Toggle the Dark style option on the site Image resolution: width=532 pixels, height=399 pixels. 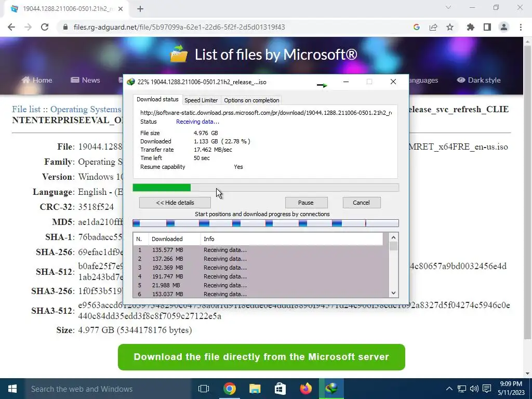point(478,80)
